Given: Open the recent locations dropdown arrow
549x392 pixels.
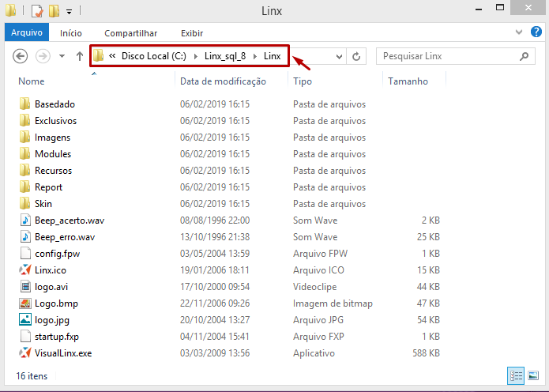Looking at the screenshot, I should [x=62, y=56].
